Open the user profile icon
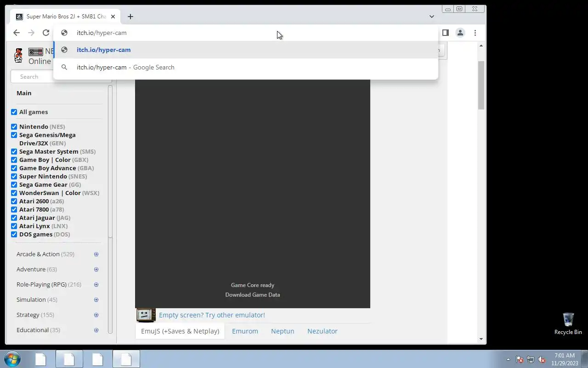 point(460,33)
